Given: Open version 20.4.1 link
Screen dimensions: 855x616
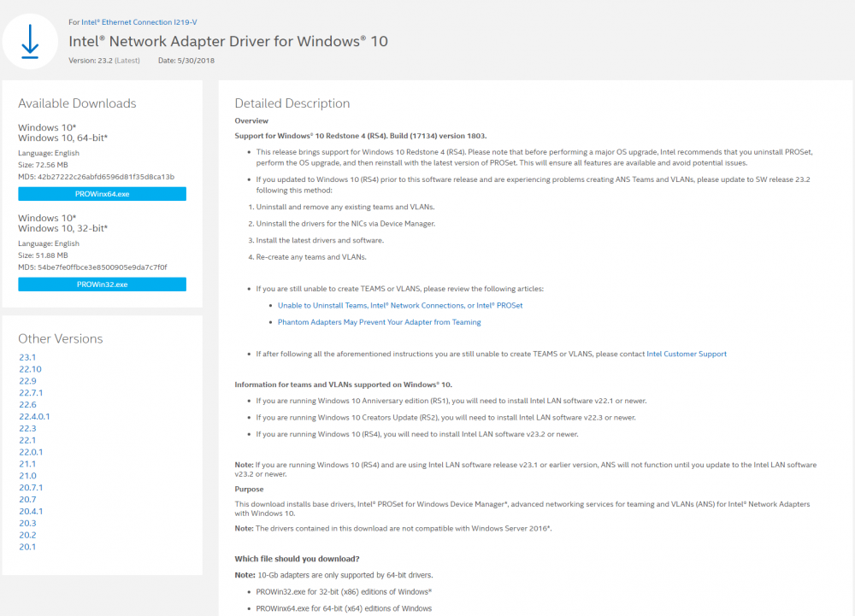Looking at the screenshot, I should click(x=31, y=512).
